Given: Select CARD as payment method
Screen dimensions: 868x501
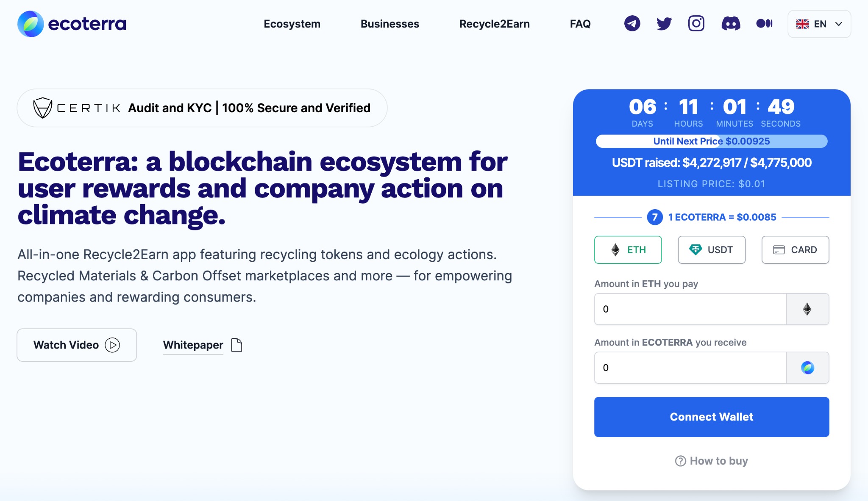Looking at the screenshot, I should point(795,250).
